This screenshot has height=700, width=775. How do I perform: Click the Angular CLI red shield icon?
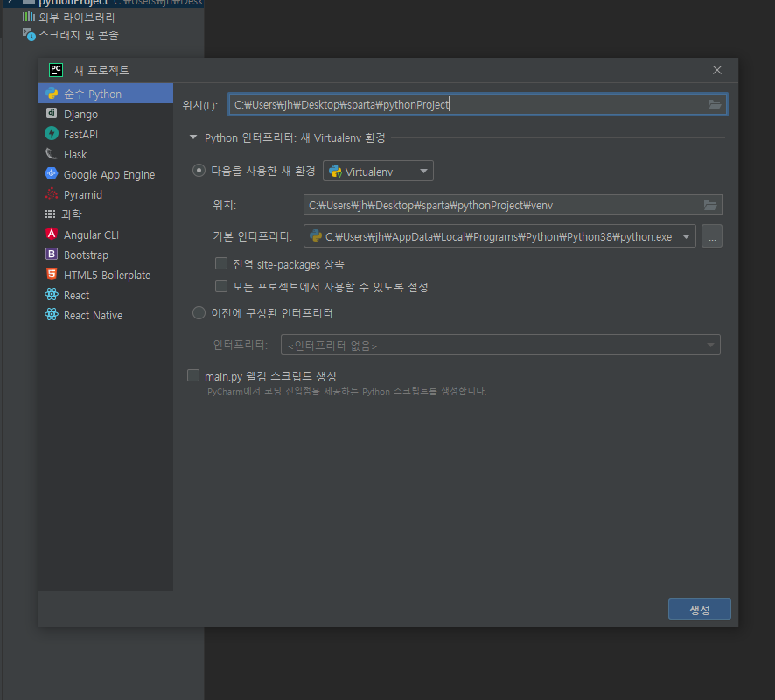click(x=52, y=234)
